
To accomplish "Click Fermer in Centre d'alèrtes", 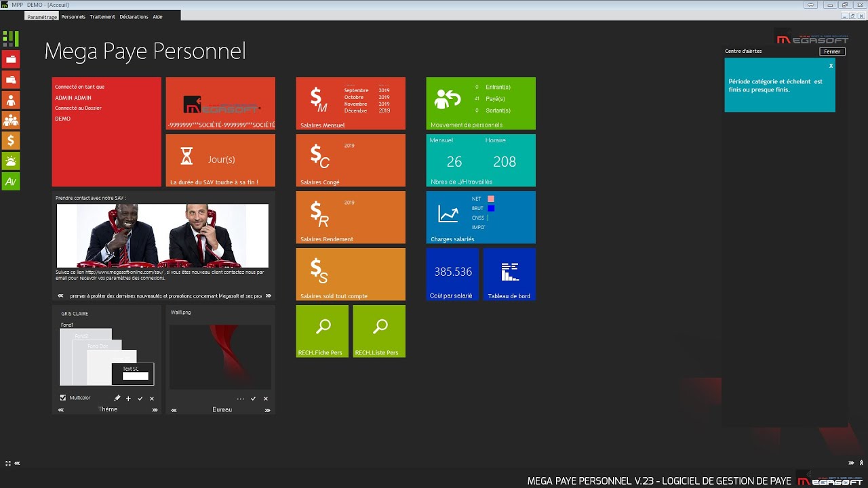I will pyautogui.click(x=832, y=52).
